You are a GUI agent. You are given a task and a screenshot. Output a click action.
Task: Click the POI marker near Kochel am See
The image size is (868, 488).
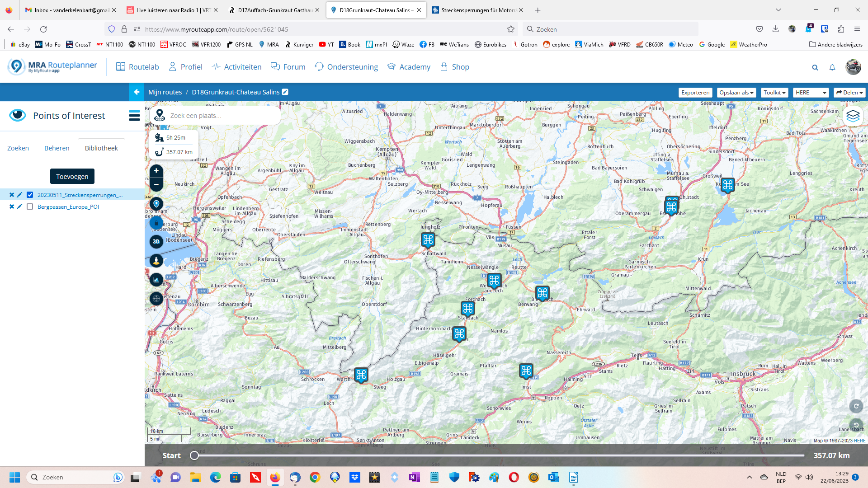pyautogui.click(x=728, y=185)
